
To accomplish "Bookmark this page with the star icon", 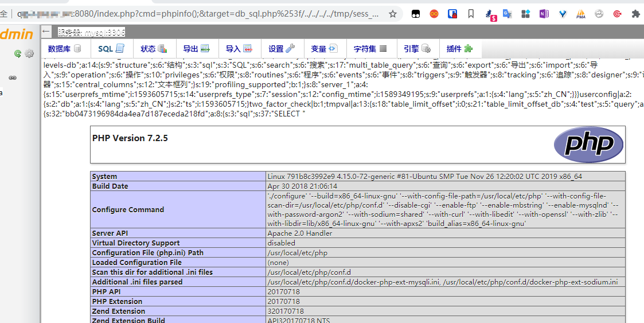I will point(392,14).
